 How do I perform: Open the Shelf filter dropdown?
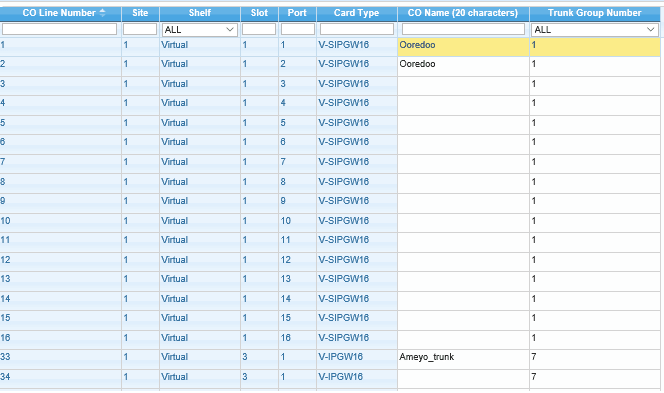pyautogui.click(x=199, y=30)
